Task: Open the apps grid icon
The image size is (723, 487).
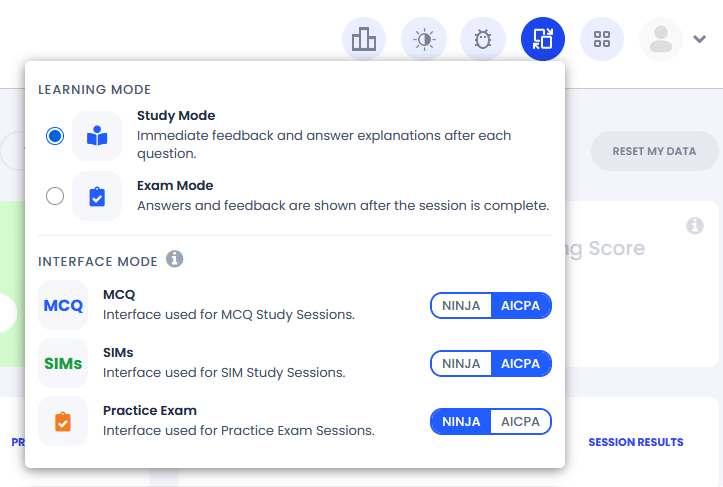Action: click(602, 39)
